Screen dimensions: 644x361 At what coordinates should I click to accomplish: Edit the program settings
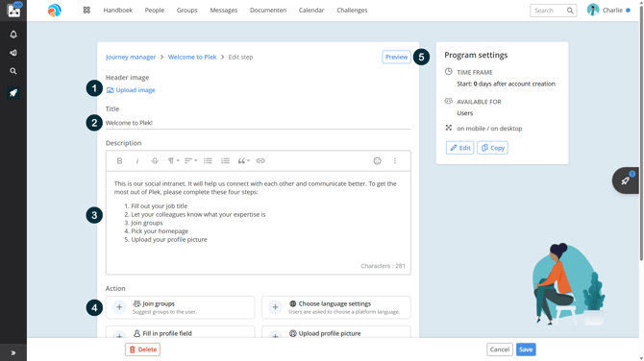coord(460,148)
